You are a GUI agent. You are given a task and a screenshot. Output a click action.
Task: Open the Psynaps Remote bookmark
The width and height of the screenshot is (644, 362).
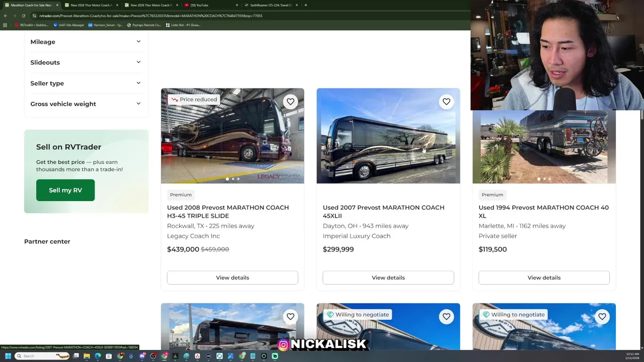coord(144,25)
